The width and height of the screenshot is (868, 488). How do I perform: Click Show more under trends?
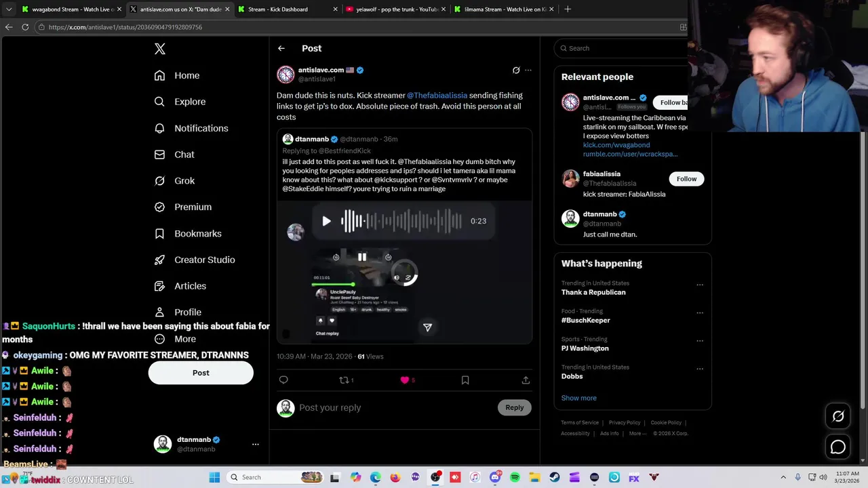(x=578, y=398)
